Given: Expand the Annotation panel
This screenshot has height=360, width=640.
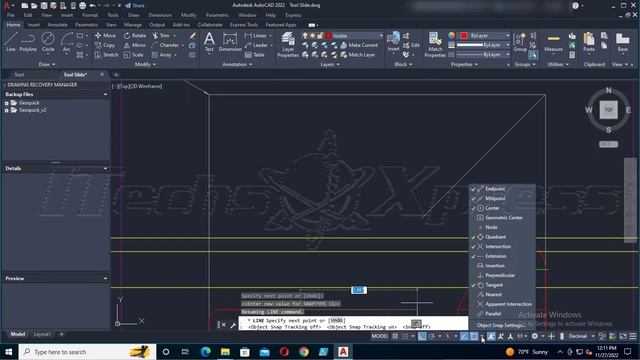Looking at the screenshot, I should (x=237, y=64).
